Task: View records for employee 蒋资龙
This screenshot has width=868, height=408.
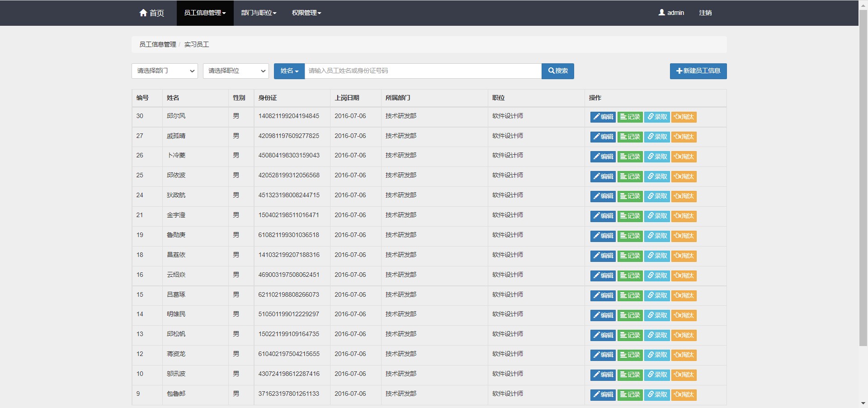Action: (630, 355)
